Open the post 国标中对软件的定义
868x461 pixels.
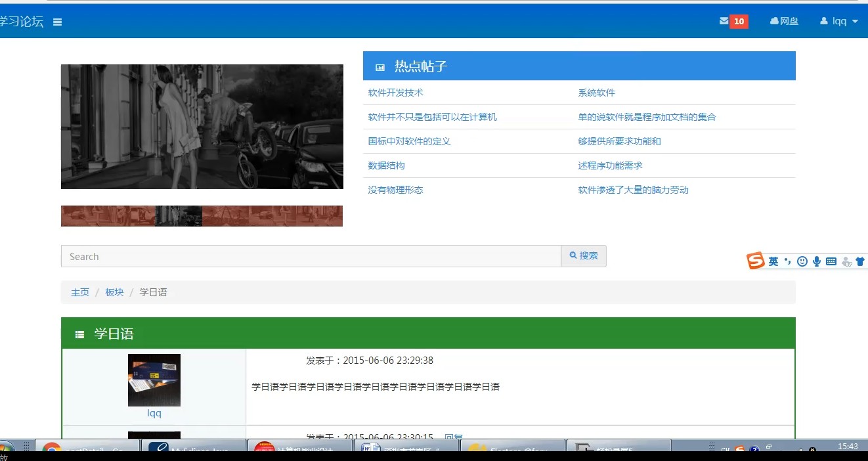[x=410, y=141]
